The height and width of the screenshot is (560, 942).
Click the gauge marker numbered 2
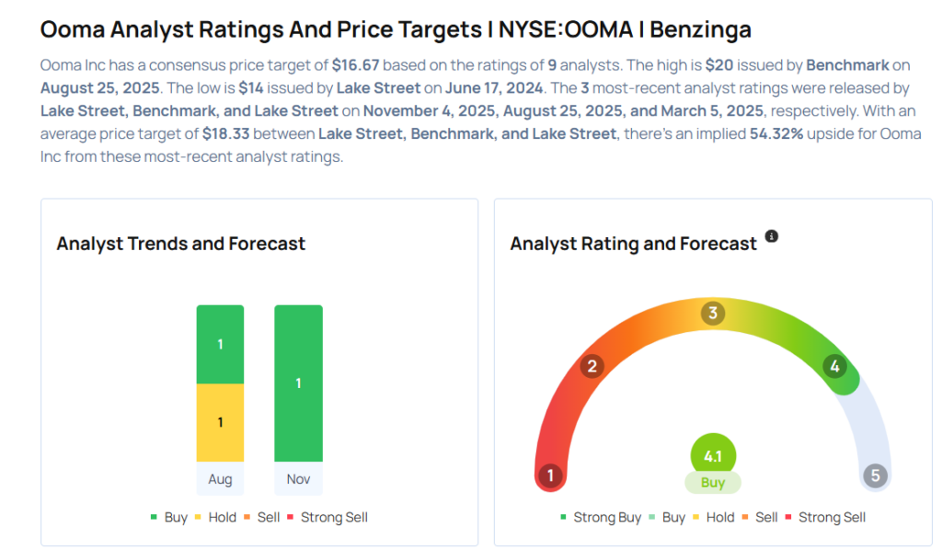(592, 367)
